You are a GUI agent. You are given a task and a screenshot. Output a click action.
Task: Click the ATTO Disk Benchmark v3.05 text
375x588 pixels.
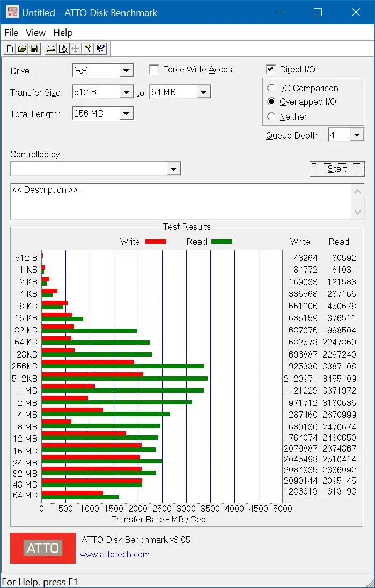[136, 540]
